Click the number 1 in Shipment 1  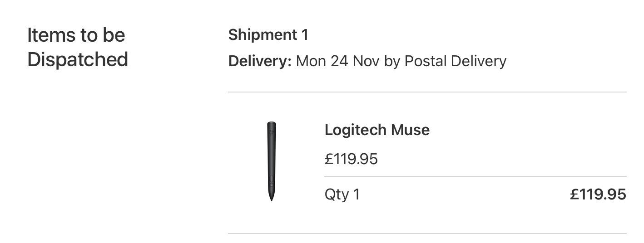[304, 35]
